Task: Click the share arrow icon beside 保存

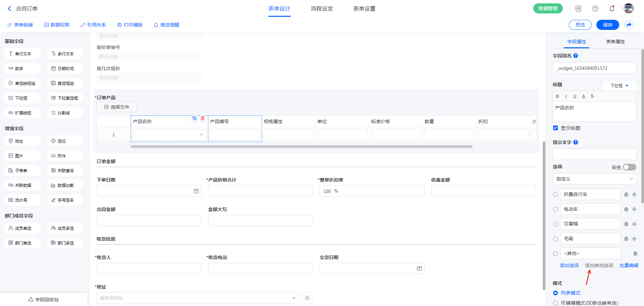Action: [x=629, y=25]
